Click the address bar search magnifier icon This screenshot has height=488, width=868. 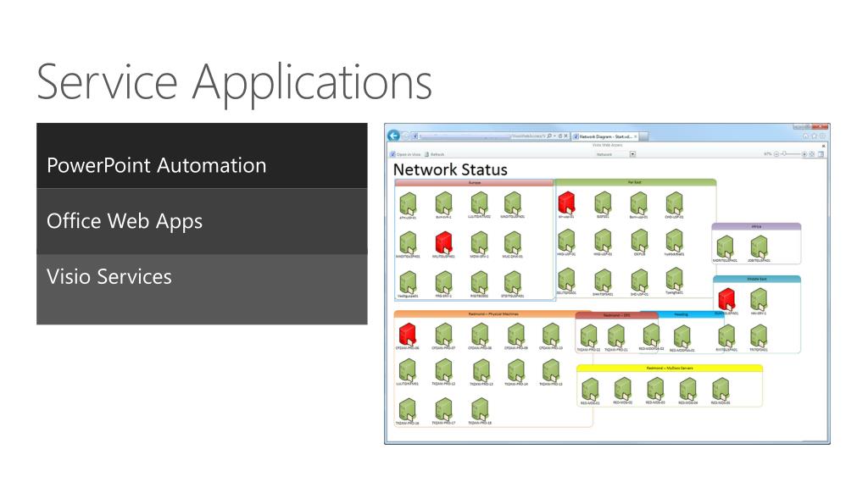[x=549, y=136]
